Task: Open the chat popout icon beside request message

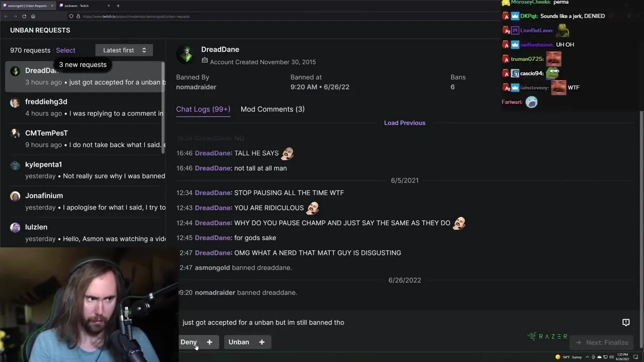Action: point(626,322)
